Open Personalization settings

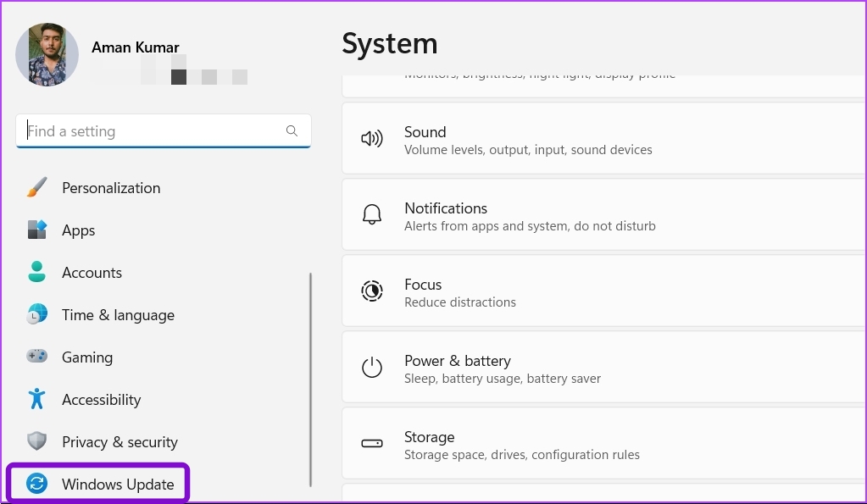pyautogui.click(x=111, y=188)
